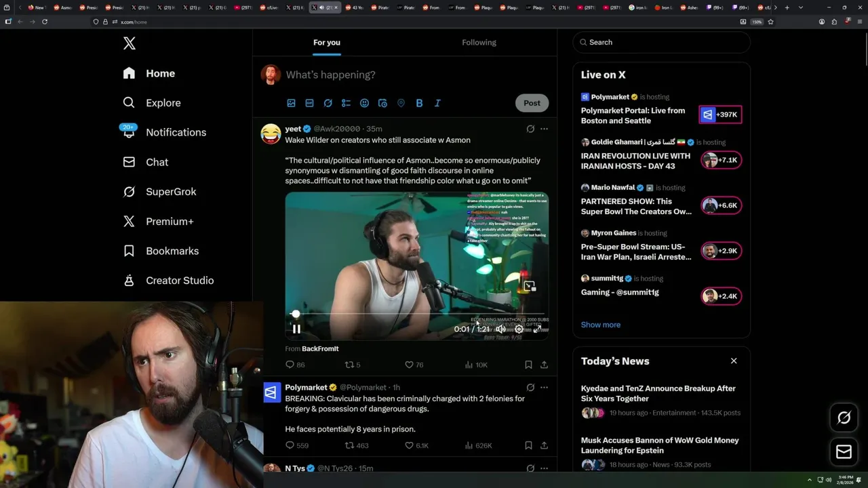Bookmark yeet's post
Image resolution: width=868 pixels, height=488 pixels.
528,365
